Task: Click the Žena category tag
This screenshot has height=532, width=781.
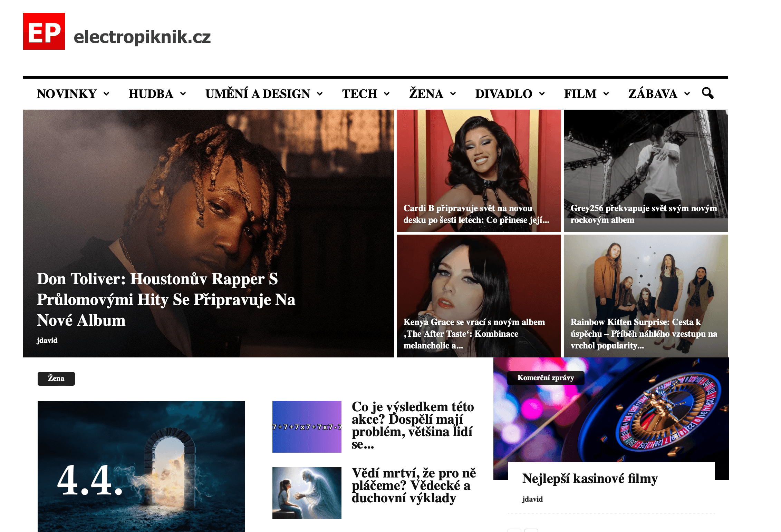Action: [x=56, y=378]
